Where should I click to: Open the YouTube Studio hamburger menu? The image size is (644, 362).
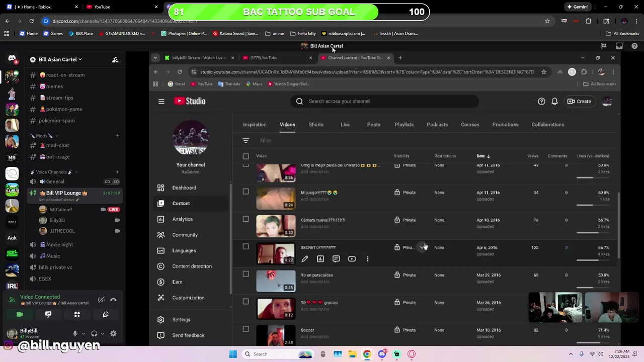161,101
